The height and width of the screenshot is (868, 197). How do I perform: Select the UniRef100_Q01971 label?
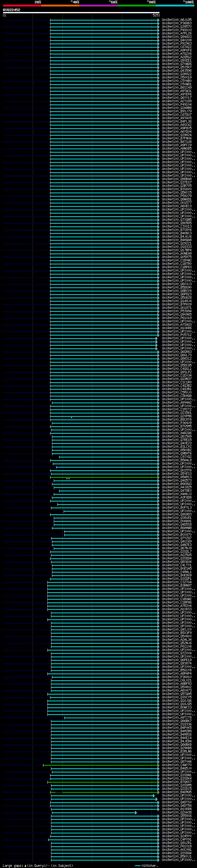(177, 308)
